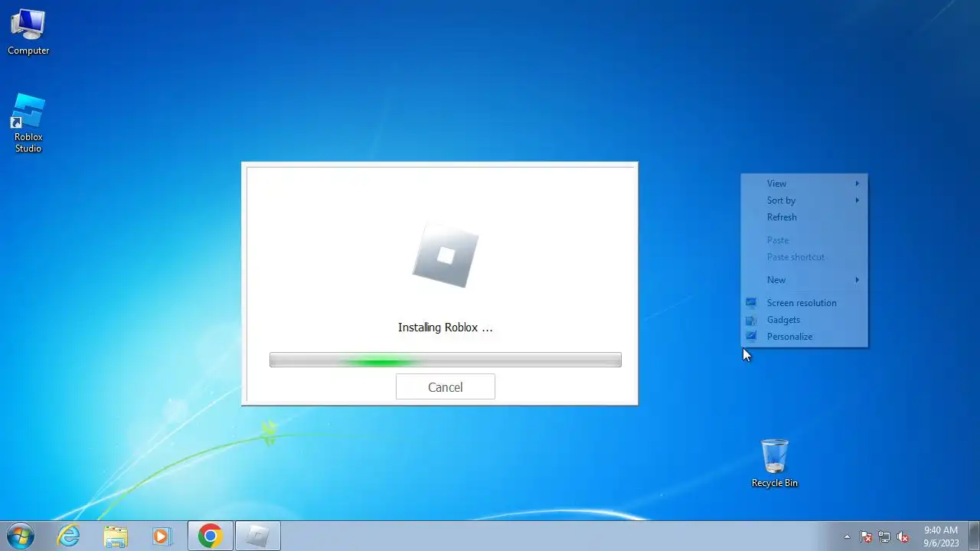Click the network status tray icon

point(884,536)
